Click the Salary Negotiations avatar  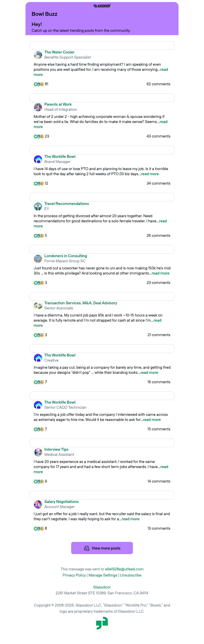(38, 504)
